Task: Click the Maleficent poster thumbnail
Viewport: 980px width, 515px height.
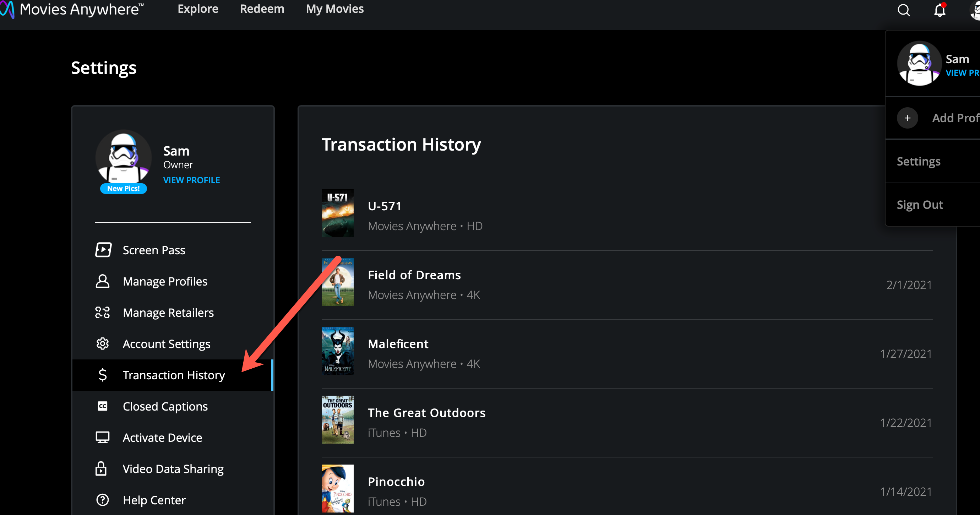Action: (x=337, y=351)
